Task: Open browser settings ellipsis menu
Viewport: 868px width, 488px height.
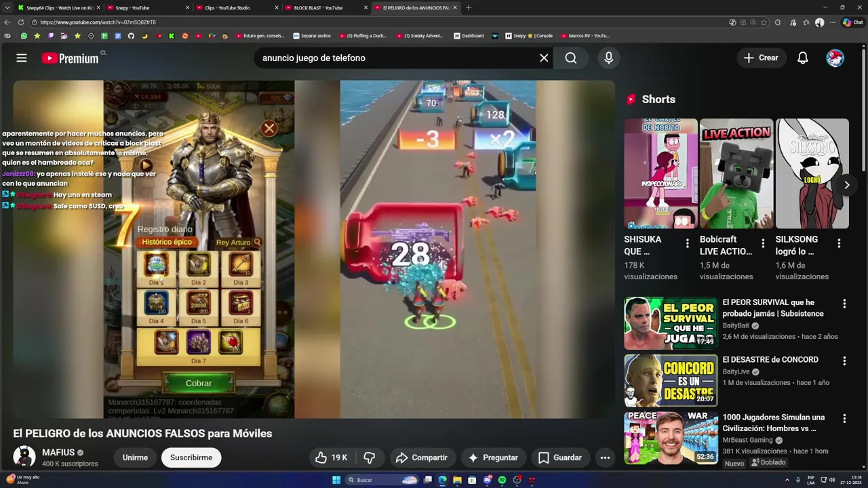Action: [832, 22]
